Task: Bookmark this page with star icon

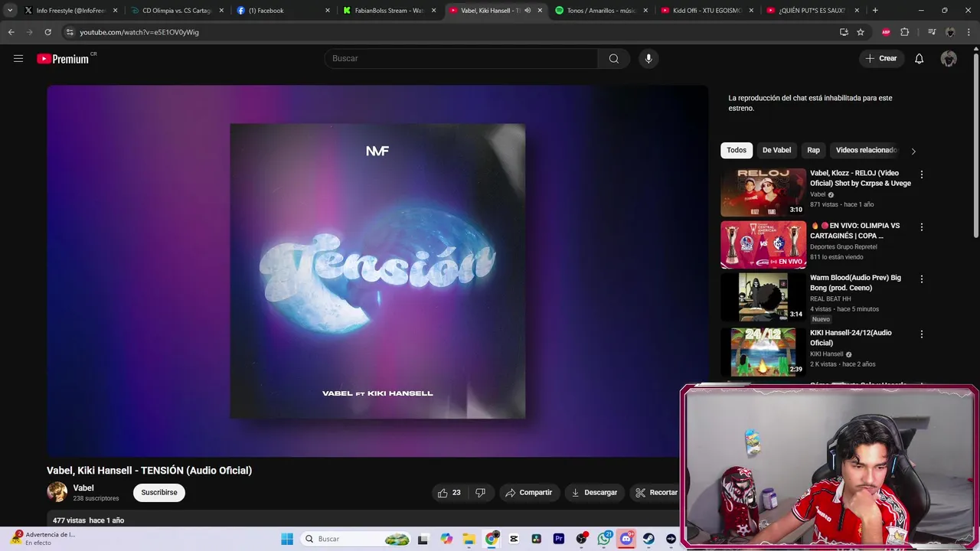Action: pos(861,32)
